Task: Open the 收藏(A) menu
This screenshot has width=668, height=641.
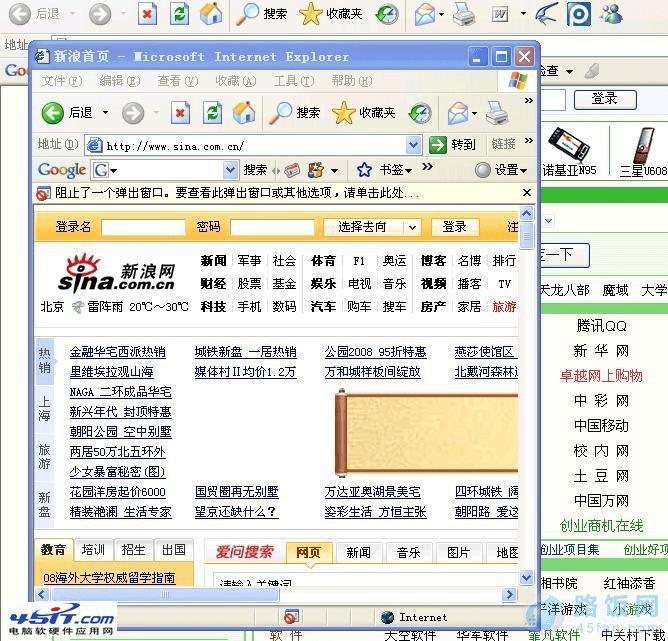Action: pyautogui.click(x=236, y=80)
